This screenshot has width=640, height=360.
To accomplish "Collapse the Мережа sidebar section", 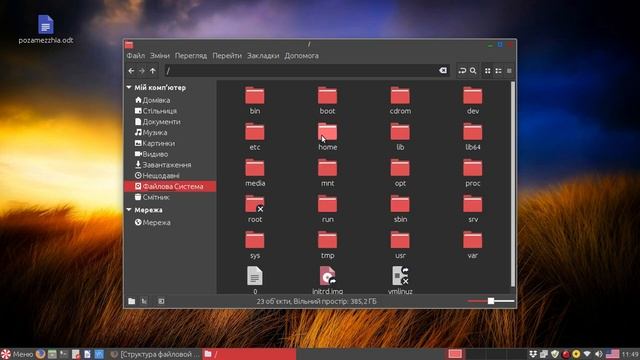I will pyautogui.click(x=129, y=210).
